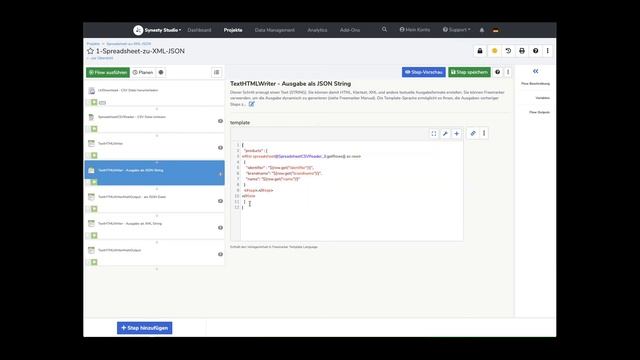Viewport: 640px width, 360px height.
Task: Star the 1-Spreadsheet-zu-XML-JSON flow as favorite
Action: point(90,51)
